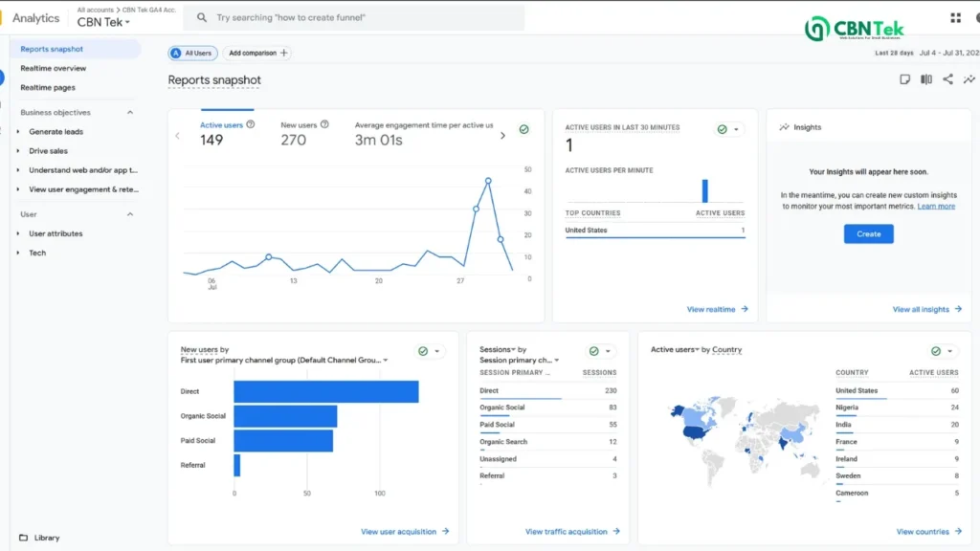Image resolution: width=980 pixels, height=551 pixels.
Task: Click the All accounts breadcrumb
Action: (x=96, y=10)
